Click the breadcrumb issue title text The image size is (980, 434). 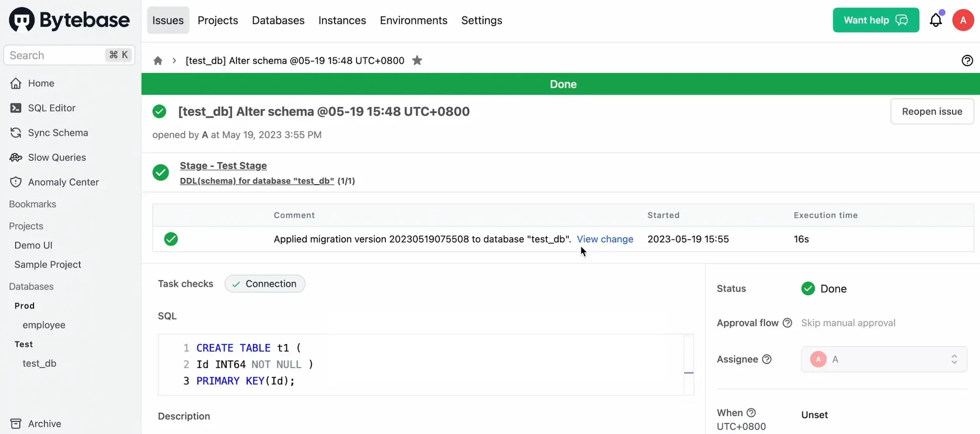point(295,61)
